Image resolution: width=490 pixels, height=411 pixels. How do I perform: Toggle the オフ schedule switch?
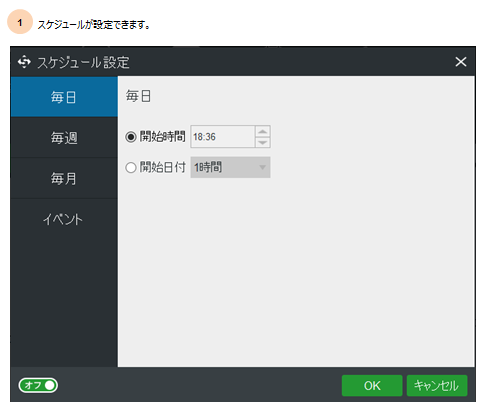[x=38, y=385]
